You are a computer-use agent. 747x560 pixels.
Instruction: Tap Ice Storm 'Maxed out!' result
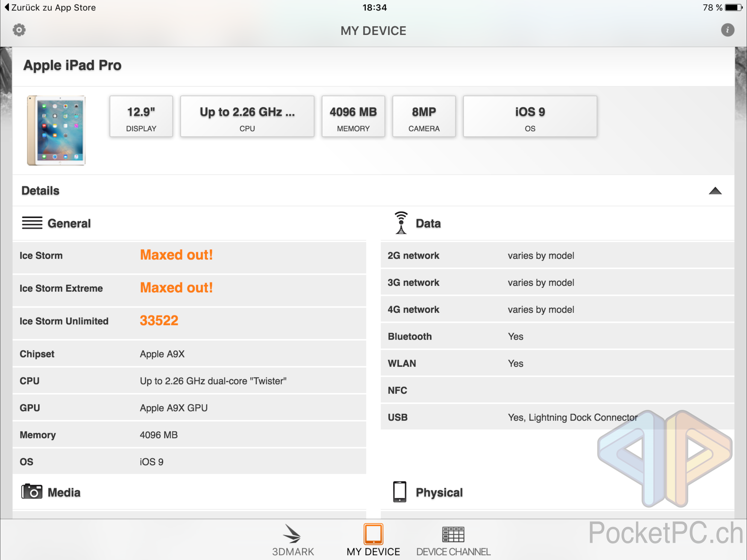click(x=176, y=255)
